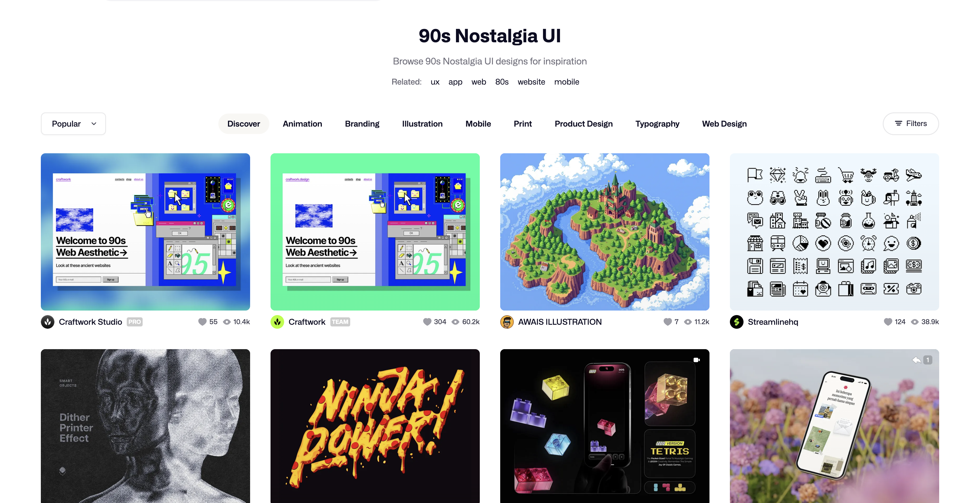Click the Craftwork lime green avatar icon
This screenshot has height=503, width=980.
277,322
